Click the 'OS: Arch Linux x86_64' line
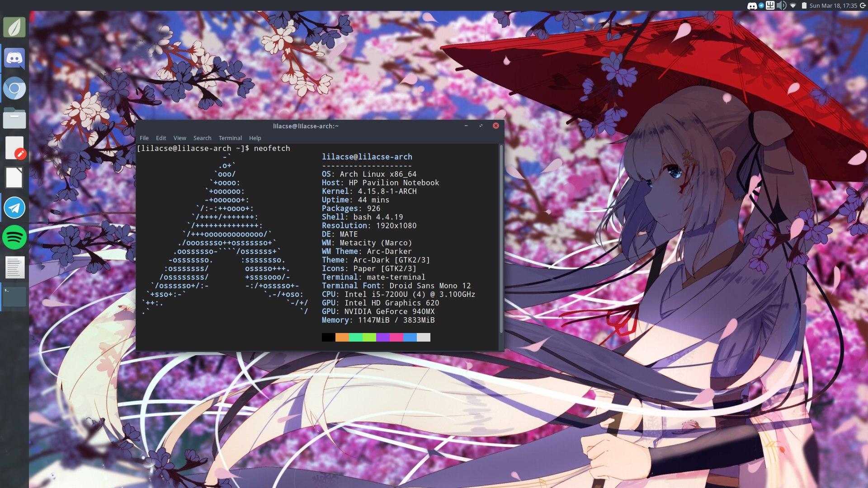This screenshot has height=488, width=868. pyautogui.click(x=369, y=174)
